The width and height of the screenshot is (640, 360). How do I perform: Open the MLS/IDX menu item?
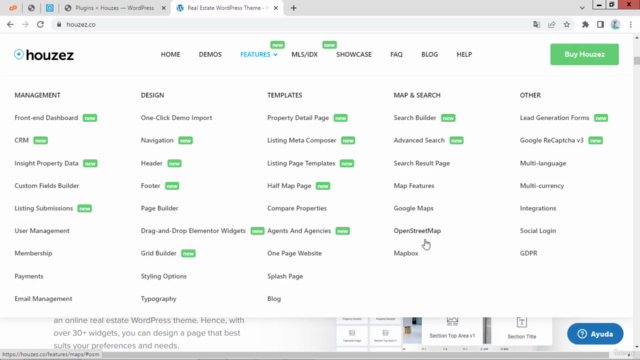[304, 54]
